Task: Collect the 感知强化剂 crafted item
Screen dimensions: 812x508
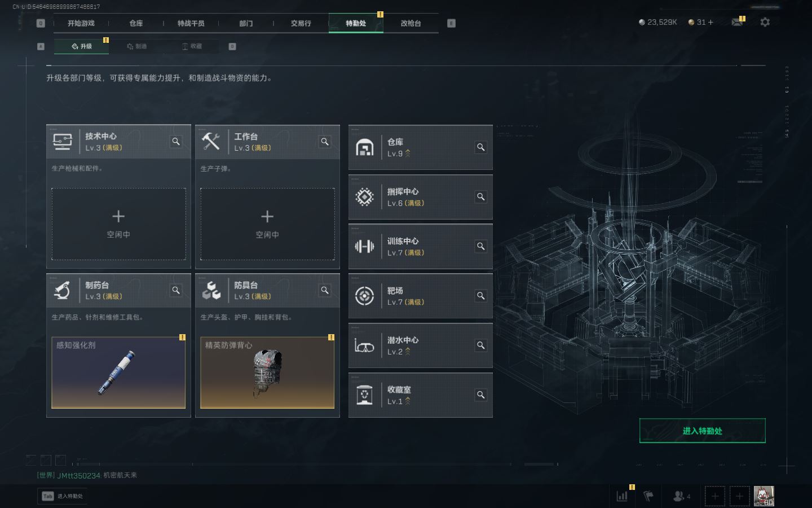Action: (x=118, y=373)
